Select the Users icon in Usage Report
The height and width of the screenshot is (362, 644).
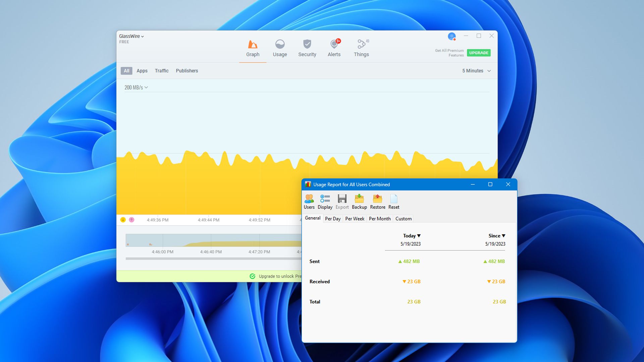[309, 201]
